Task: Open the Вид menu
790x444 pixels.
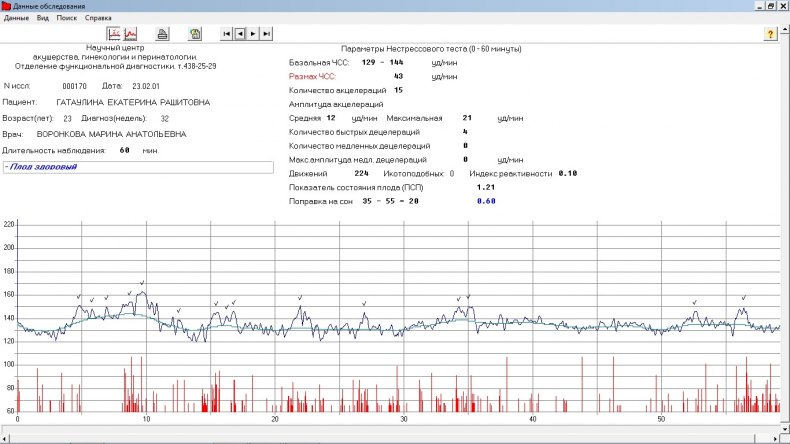Action: pos(43,18)
